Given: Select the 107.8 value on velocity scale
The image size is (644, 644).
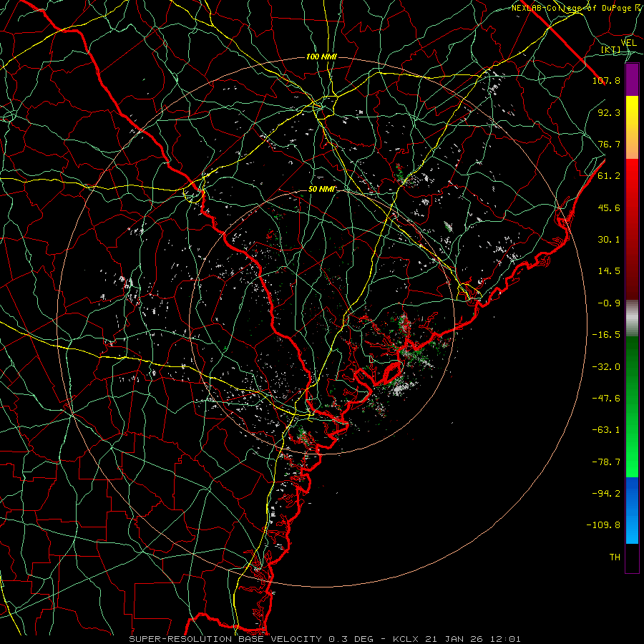Looking at the screenshot, I should click(x=606, y=80).
